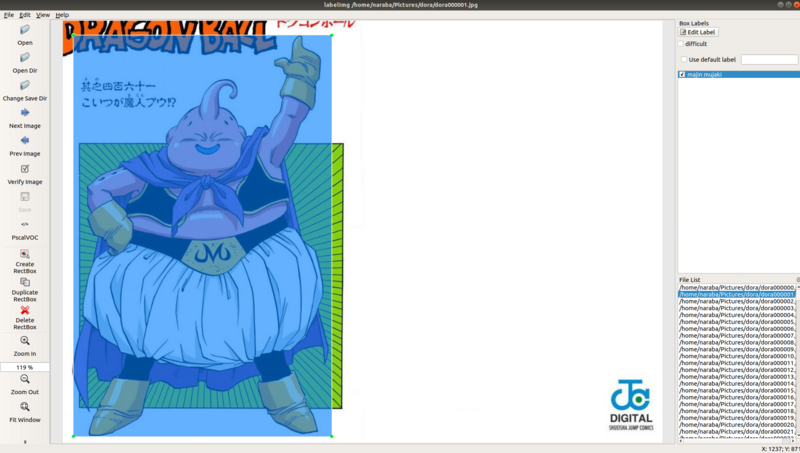Viewport: 800px width, 453px height.
Task: Select the majin mujaki label row
Action: click(739, 74)
